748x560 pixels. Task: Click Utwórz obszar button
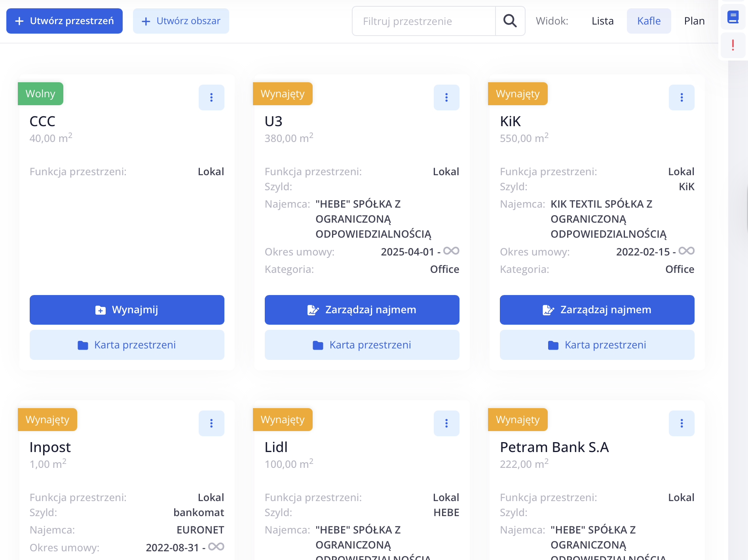pyautogui.click(x=181, y=21)
